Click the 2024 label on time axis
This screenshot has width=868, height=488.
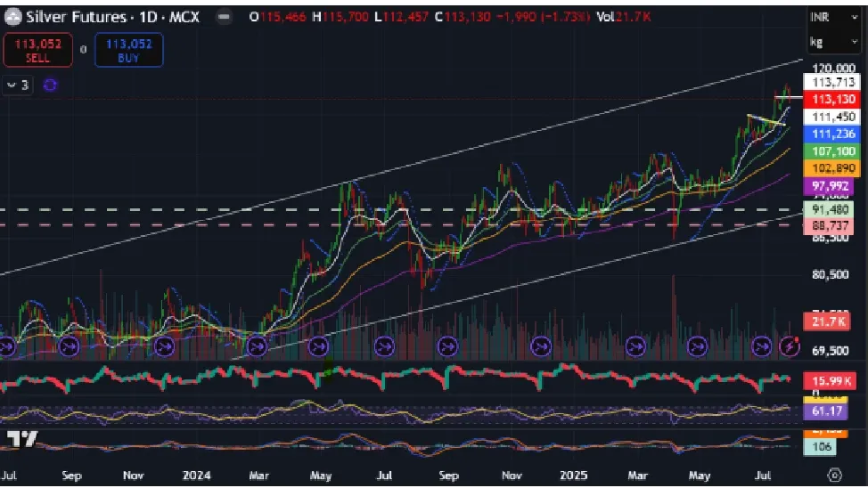tap(197, 476)
